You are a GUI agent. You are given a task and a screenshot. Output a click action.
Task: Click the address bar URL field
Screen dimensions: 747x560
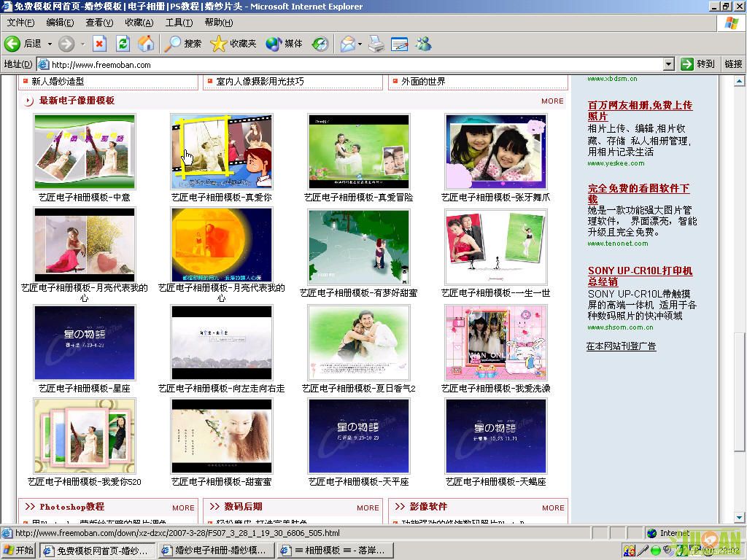356,64
